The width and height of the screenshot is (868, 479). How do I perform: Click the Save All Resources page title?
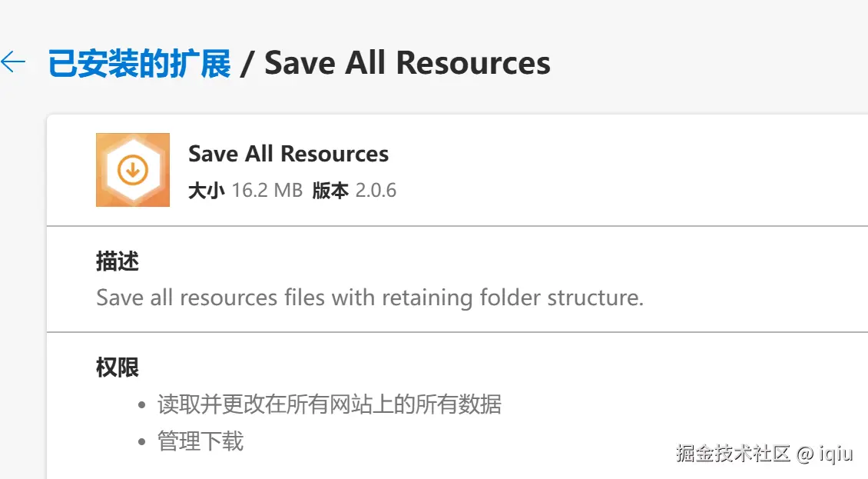point(407,63)
